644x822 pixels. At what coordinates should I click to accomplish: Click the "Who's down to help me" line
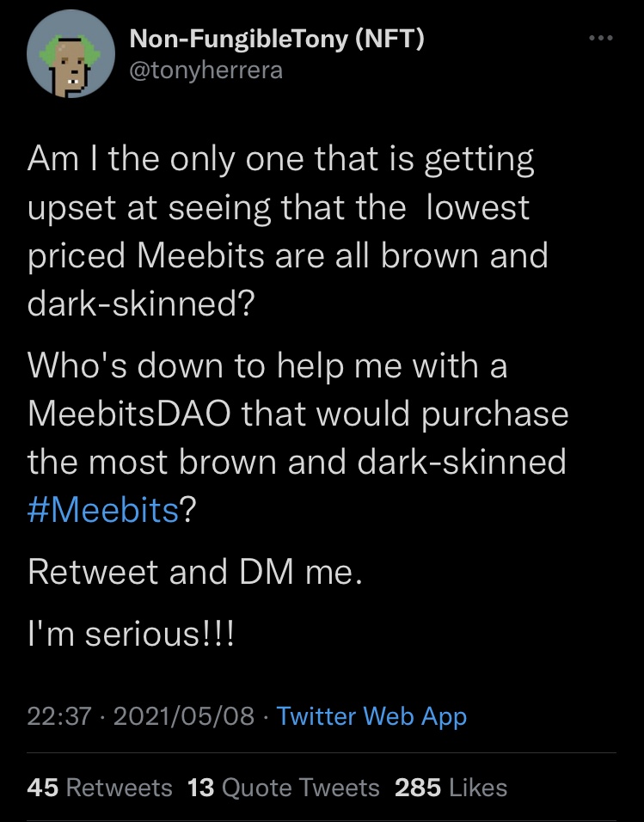pyautogui.click(x=267, y=366)
